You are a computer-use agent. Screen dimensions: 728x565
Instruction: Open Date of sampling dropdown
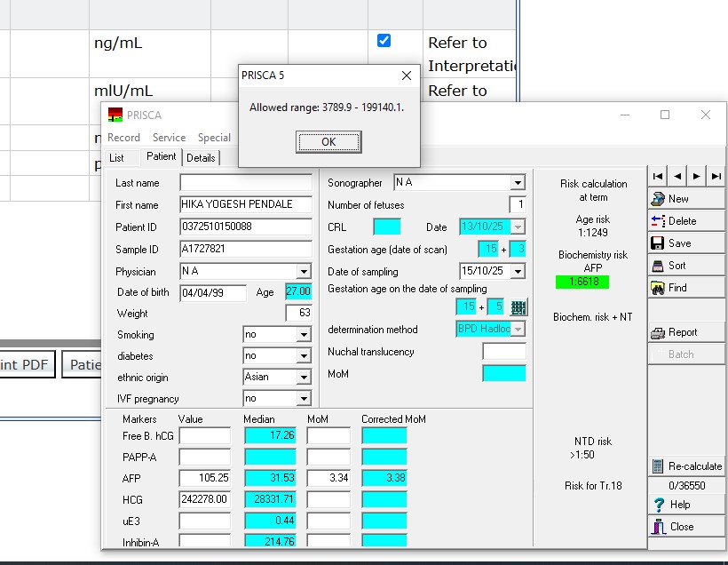tap(518, 271)
